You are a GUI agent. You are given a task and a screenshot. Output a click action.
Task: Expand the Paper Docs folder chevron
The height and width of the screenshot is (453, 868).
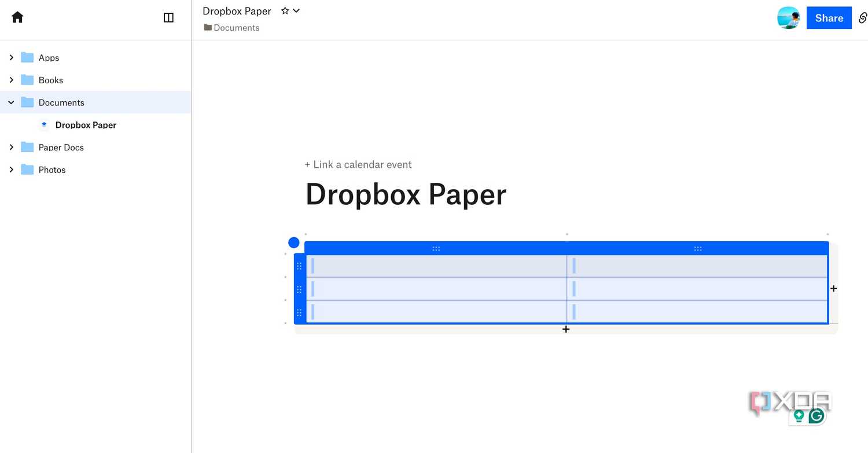click(11, 147)
